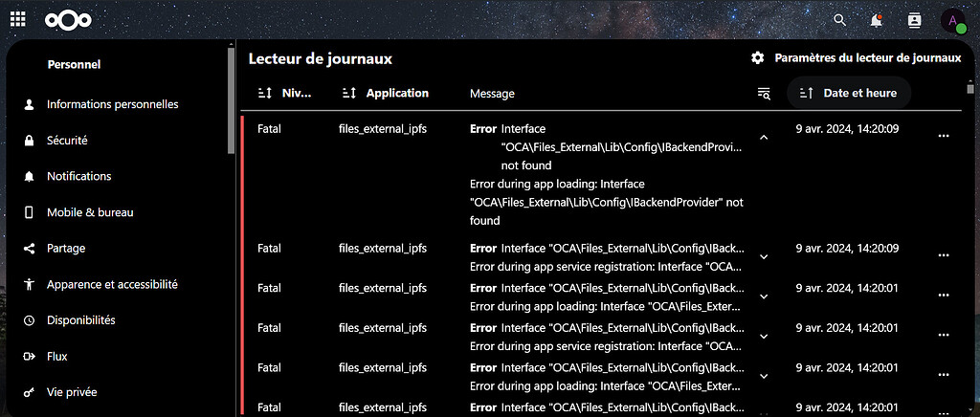This screenshot has width=980, height=417.
Task: Sort log entries by Niveau column
Action: click(x=284, y=93)
